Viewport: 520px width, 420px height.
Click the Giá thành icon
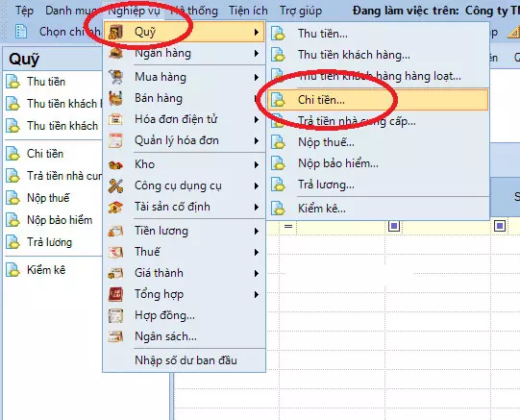pyautogui.click(x=115, y=273)
